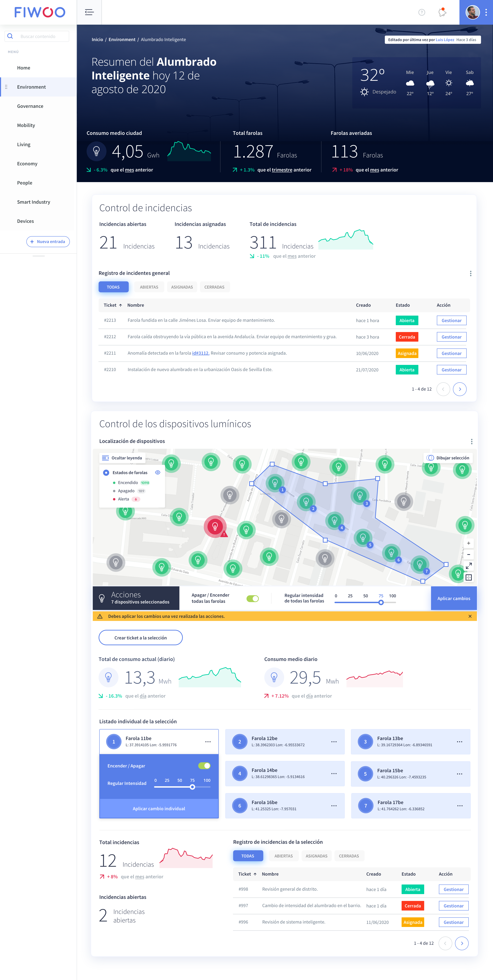493x980 pixels.
Task: Click the search magnifier icon
Action: 10,36
